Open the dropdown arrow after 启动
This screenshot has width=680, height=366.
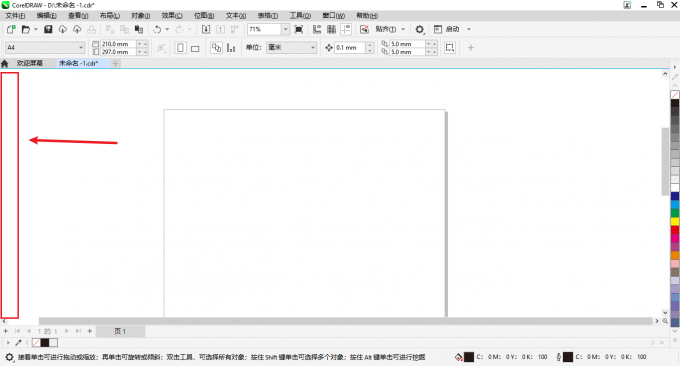[469, 29]
